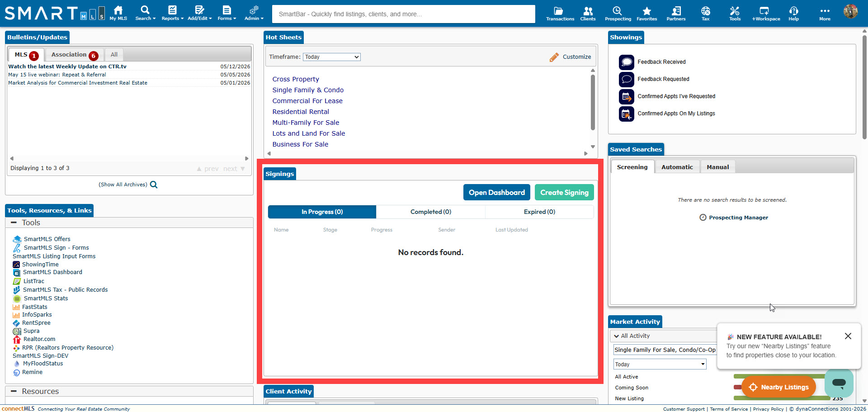
Task: Click the Open Dashboard button
Action: (496, 193)
